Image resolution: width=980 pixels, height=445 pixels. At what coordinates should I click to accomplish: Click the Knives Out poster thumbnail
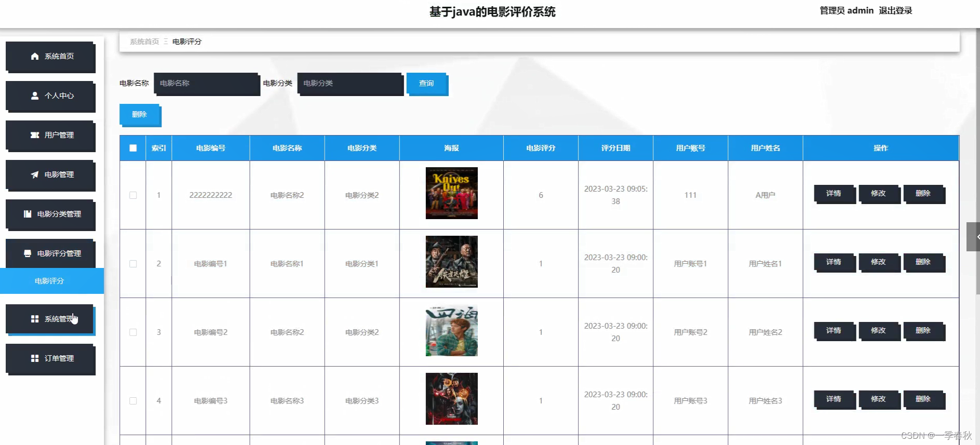pos(452,193)
